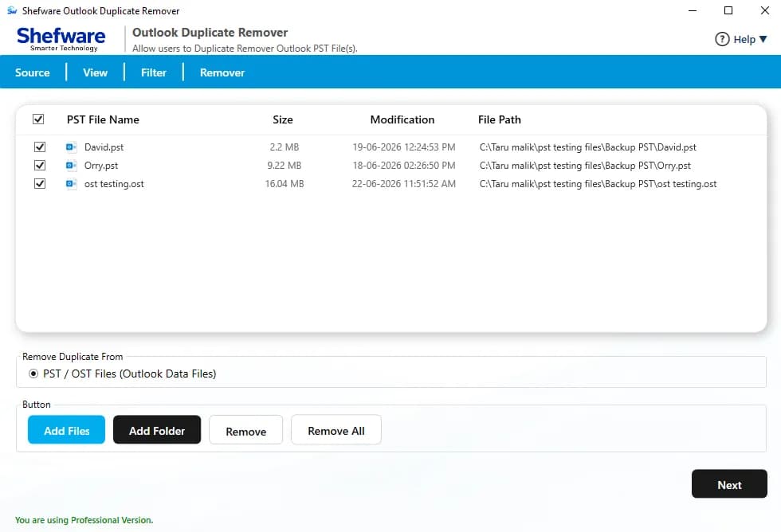
Task: Click the Size column header
Action: pyautogui.click(x=283, y=120)
